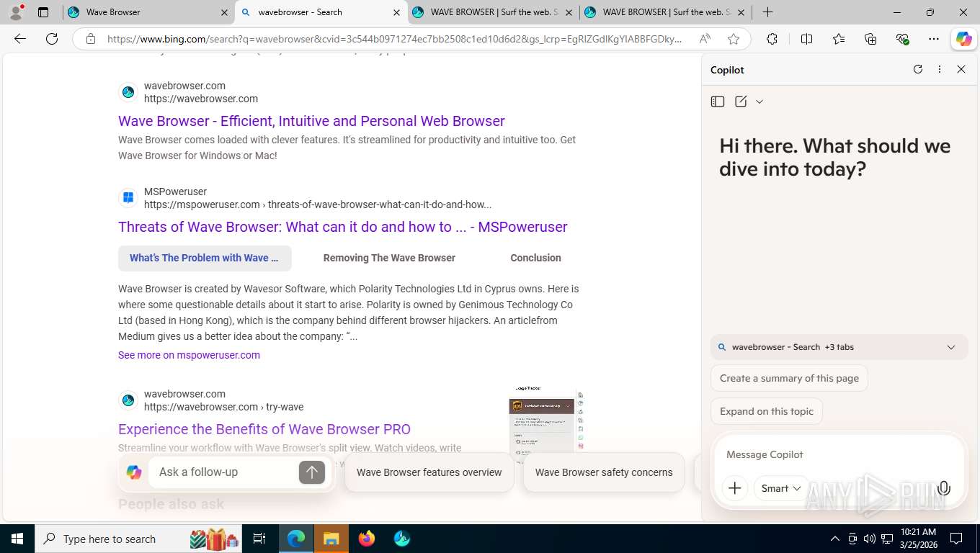Toggle the Copilot sidebar icon
Viewport: 980px width, 553px height.
point(964,39)
